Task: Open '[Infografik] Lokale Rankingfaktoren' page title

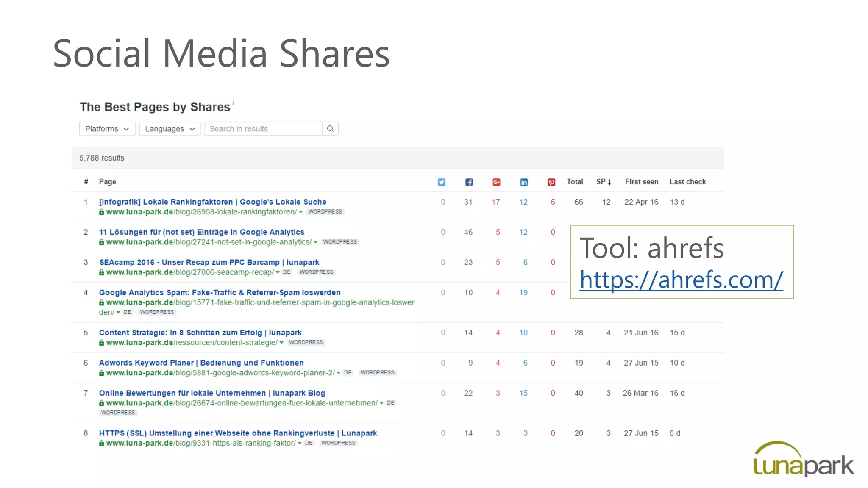Action: 213,202
